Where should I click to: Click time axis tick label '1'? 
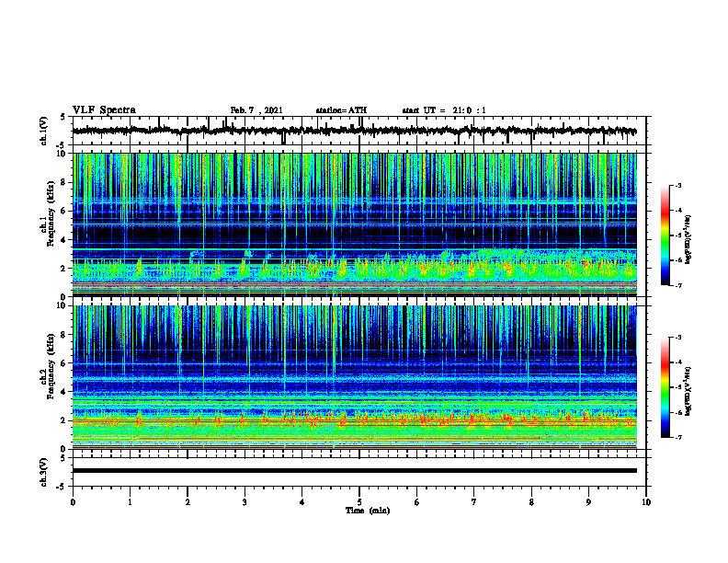(130, 502)
